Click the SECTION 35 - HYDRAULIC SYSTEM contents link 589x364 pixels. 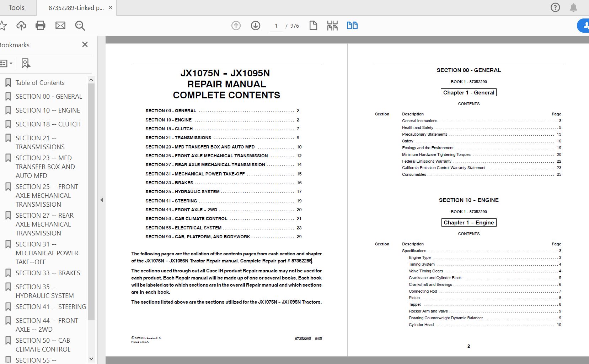click(223, 192)
